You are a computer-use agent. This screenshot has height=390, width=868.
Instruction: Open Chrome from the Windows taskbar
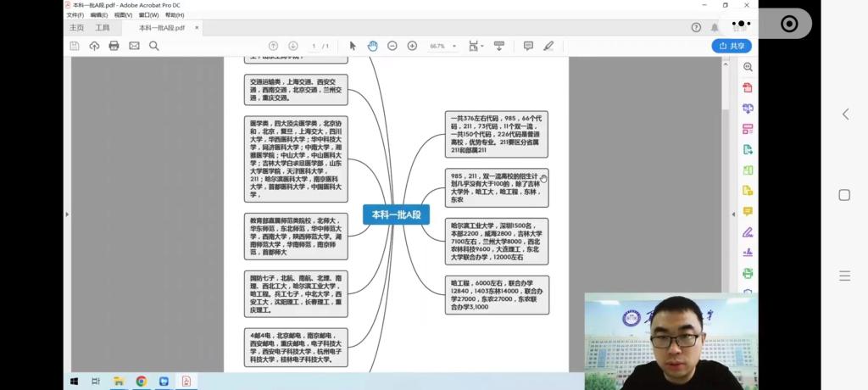[141, 382]
